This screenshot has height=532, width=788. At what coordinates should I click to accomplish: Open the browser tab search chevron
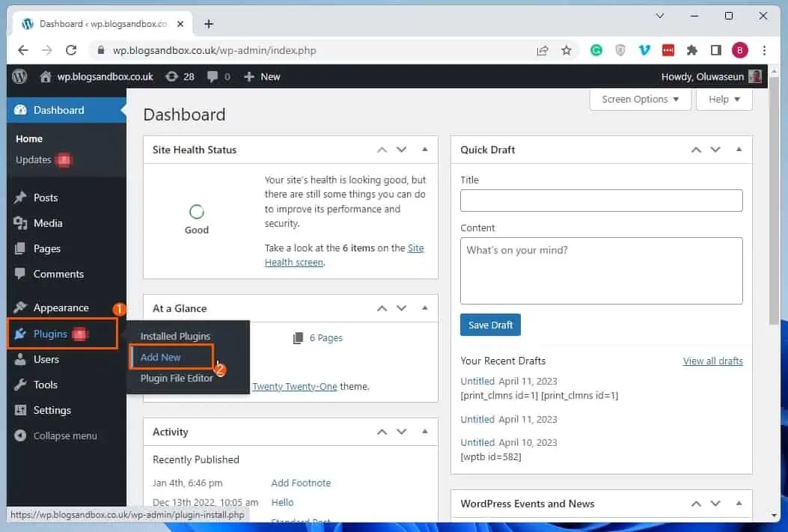point(660,16)
